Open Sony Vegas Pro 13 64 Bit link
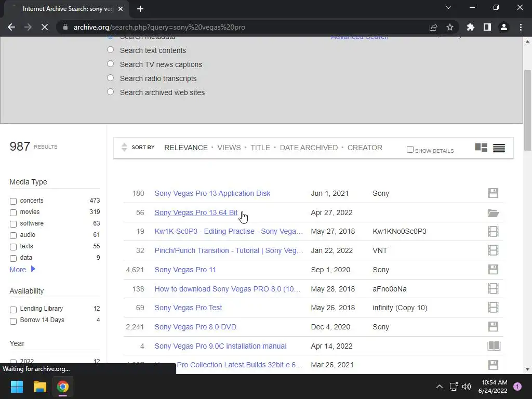The width and height of the screenshot is (532, 399). 196,212
